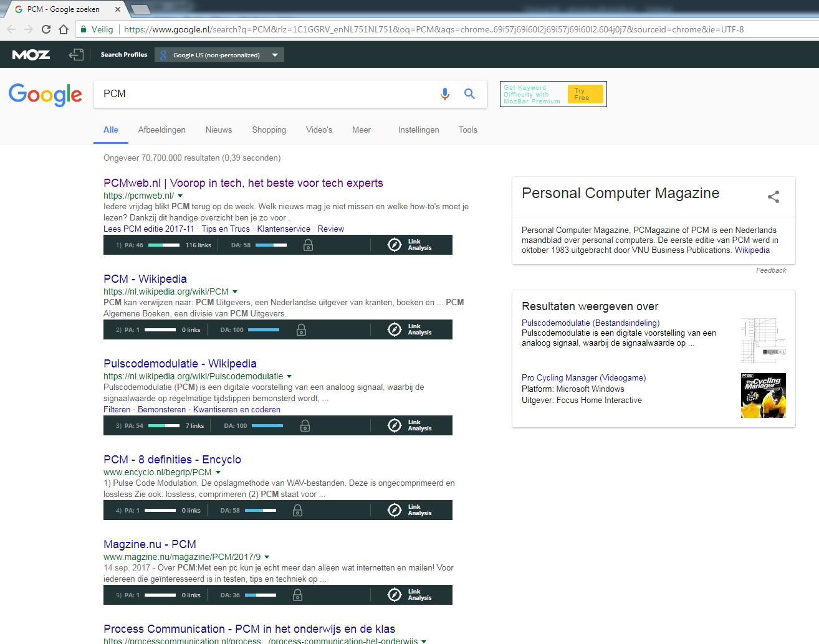This screenshot has width=819, height=644.
Task: Switch to the Shopping tab
Action: click(269, 130)
